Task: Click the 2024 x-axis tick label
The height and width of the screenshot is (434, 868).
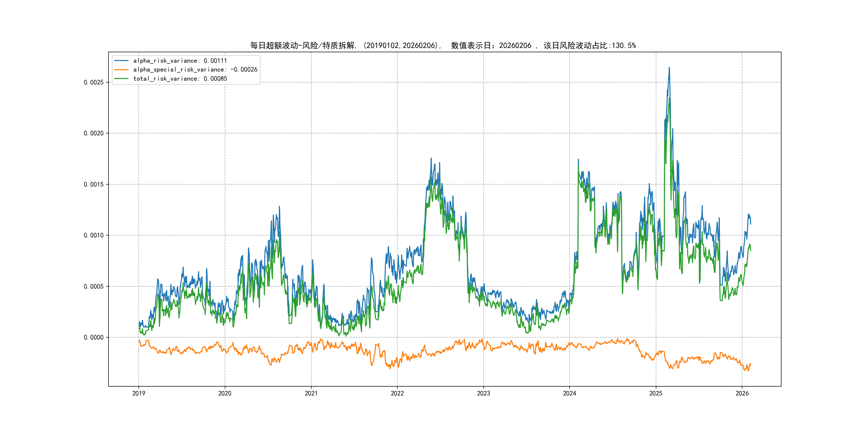Action: tap(570, 393)
